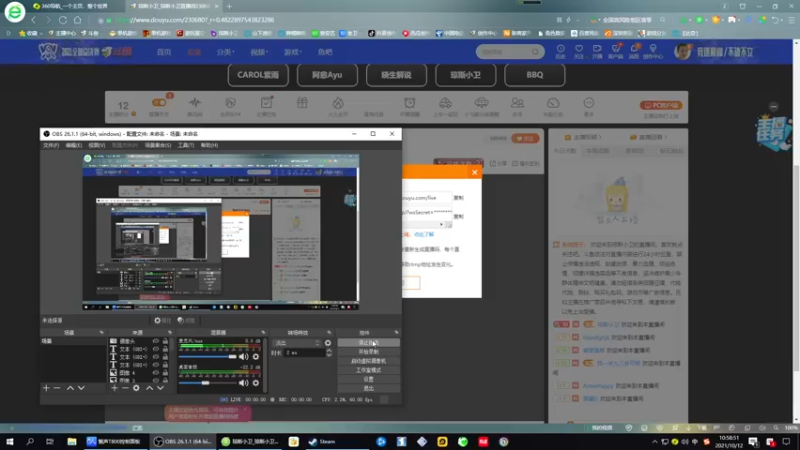Click the user avatar in Douyu header

point(682,51)
